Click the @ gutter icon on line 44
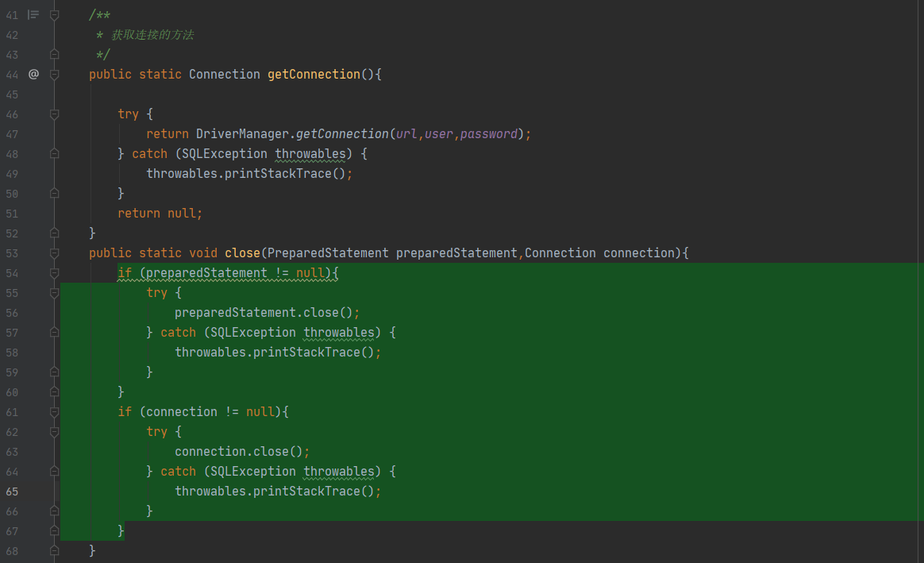Screen dimensions: 924x563 (33, 75)
